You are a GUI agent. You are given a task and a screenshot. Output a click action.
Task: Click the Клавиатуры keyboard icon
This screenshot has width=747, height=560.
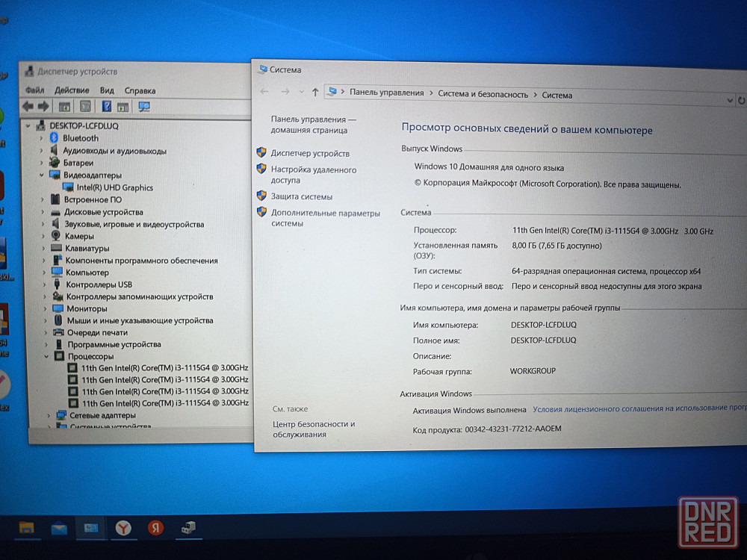(56, 248)
